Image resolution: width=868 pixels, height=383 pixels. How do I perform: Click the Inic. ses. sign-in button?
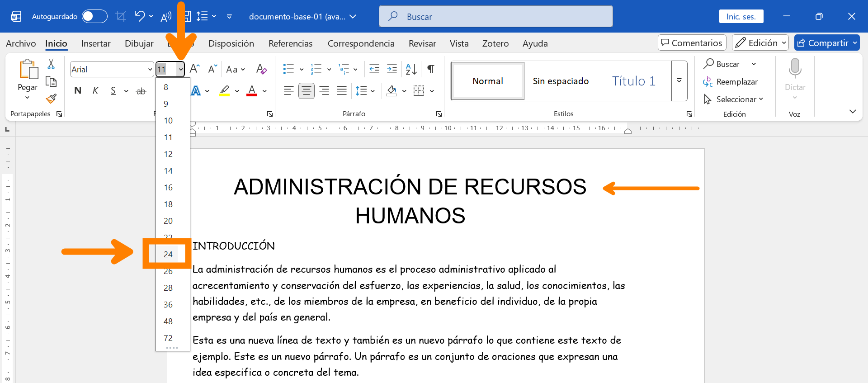pyautogui.click(x=741, y=16)
